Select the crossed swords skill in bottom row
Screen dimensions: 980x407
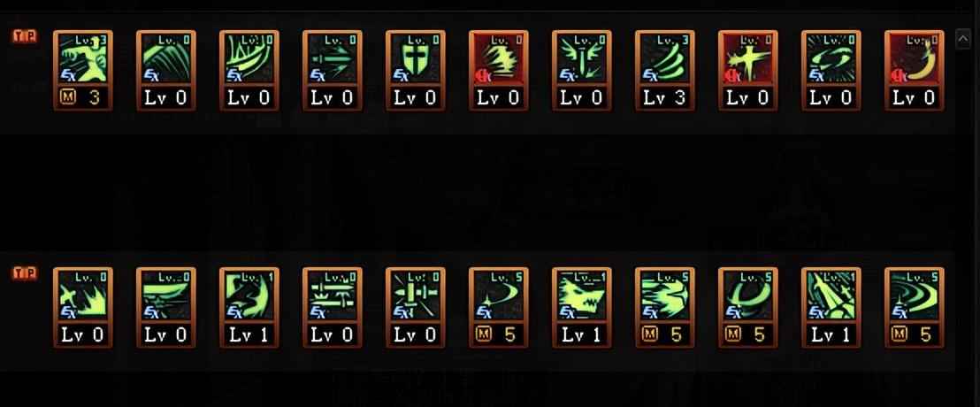(x=333, y=296)
